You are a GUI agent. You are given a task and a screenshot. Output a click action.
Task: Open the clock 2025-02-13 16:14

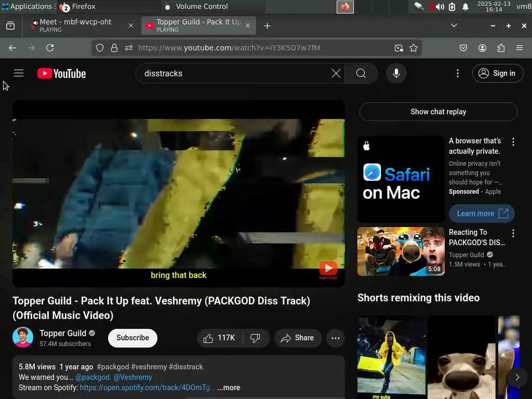pyautogui.click(x=494, y=6)
